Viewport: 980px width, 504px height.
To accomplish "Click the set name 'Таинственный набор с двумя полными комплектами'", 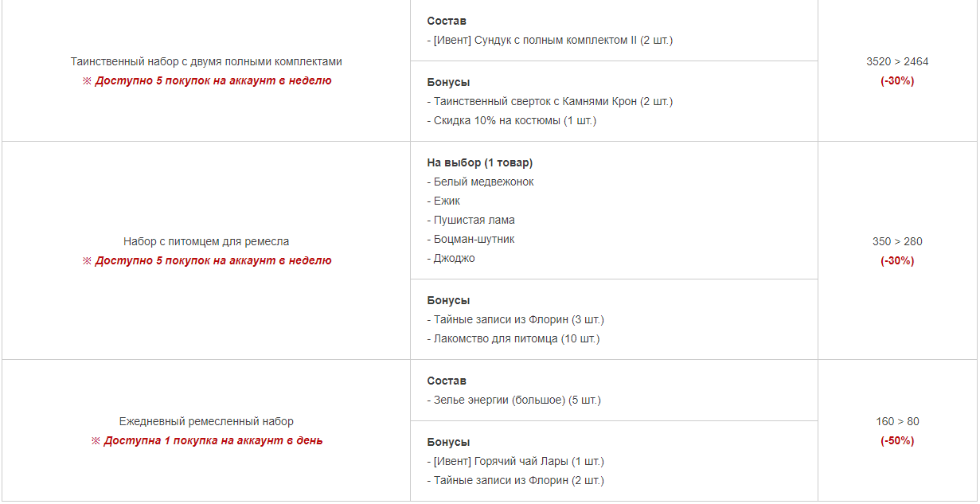I will pos(206,61).
